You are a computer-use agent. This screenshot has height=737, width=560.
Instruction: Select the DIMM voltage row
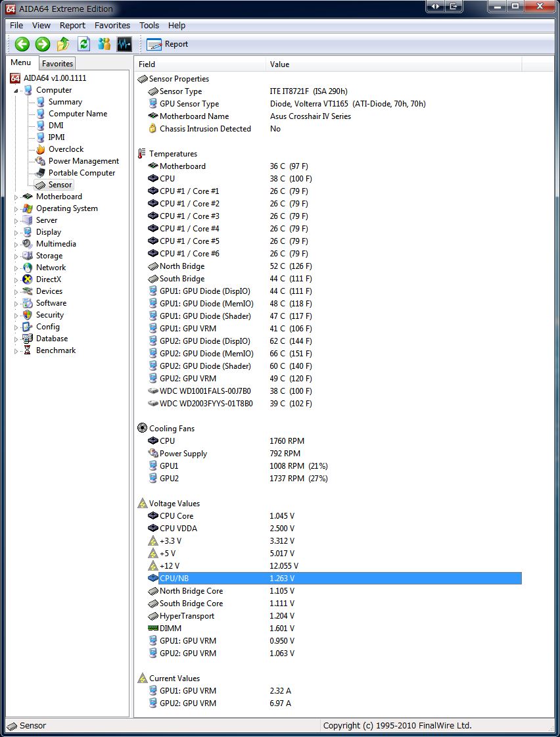click(335, 629)
